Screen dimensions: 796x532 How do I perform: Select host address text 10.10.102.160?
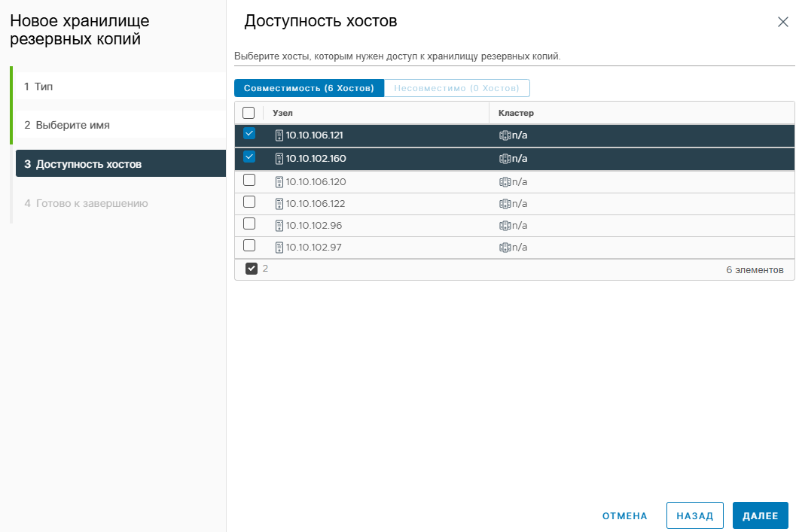[x=316, y=159]
